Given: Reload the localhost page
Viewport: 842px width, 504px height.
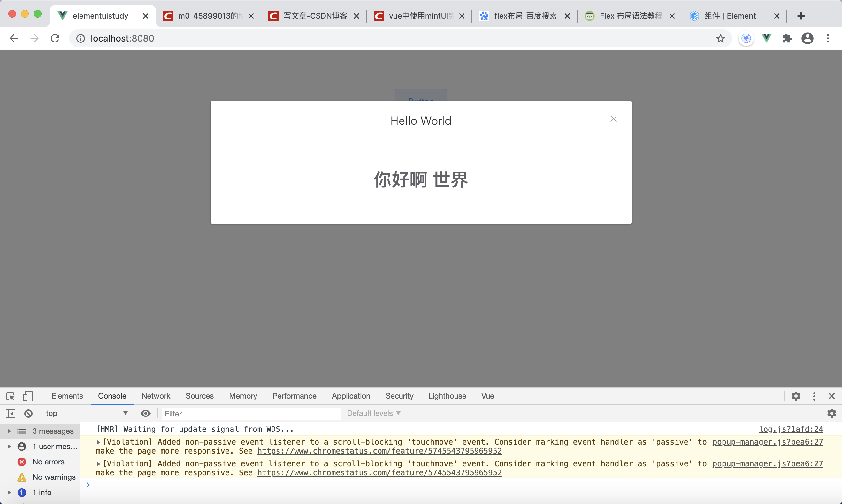Looking at the screenshot, I should (55, 38).
